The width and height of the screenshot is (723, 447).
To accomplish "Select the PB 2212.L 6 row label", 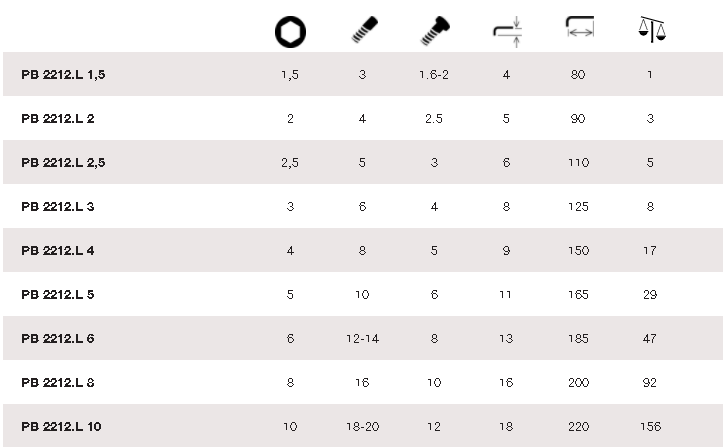I will coord(57,339).
